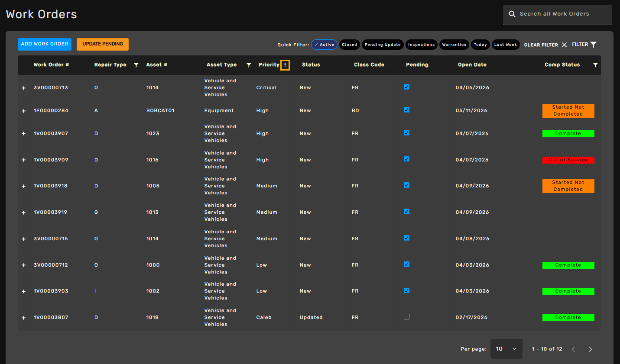The width and height of the screenshot is (620, 364).
Task: Click the Critical priority cell
Action: coord(266,88)
